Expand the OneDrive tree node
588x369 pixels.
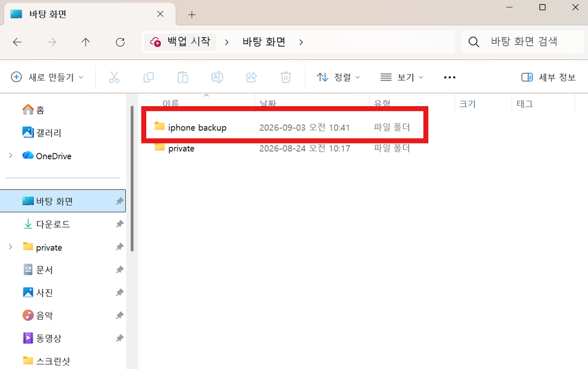pyautogui.click(x=10, y=156)
